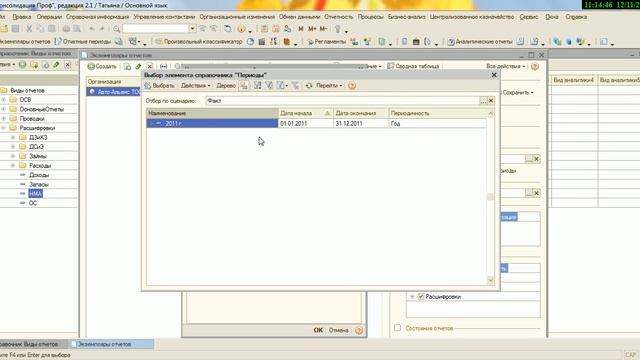The image size is (640, 360).
Task: Click Отмена in the background dialog
Action: (x=338, y=330)
